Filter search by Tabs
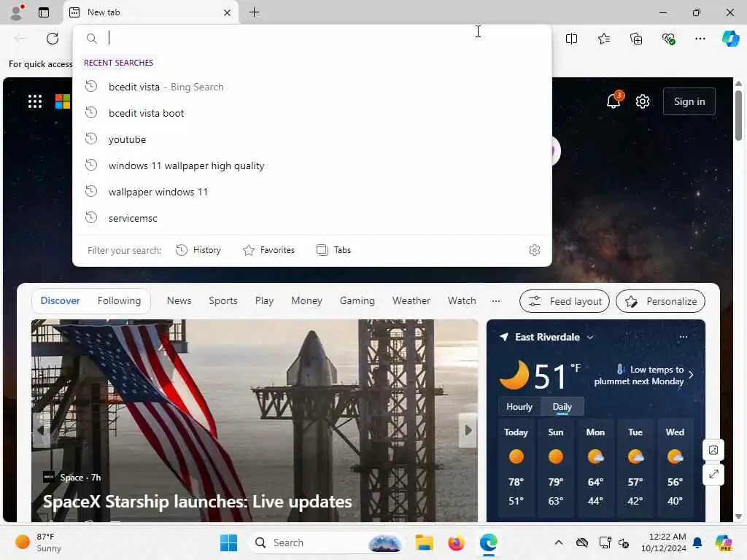The height and width of the screenshot is (560, 747). pyautogui.click(x=333, y=250)
